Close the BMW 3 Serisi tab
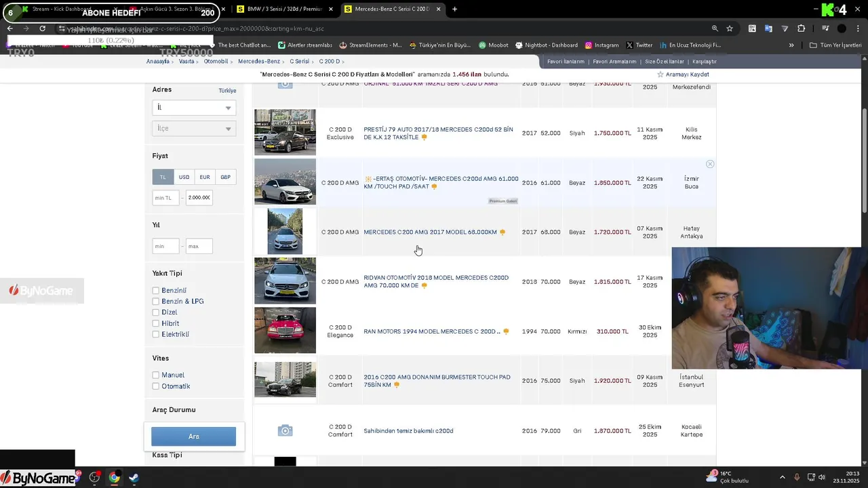The width and height of the screenshot is (868, 488). [x=331, y=9]
